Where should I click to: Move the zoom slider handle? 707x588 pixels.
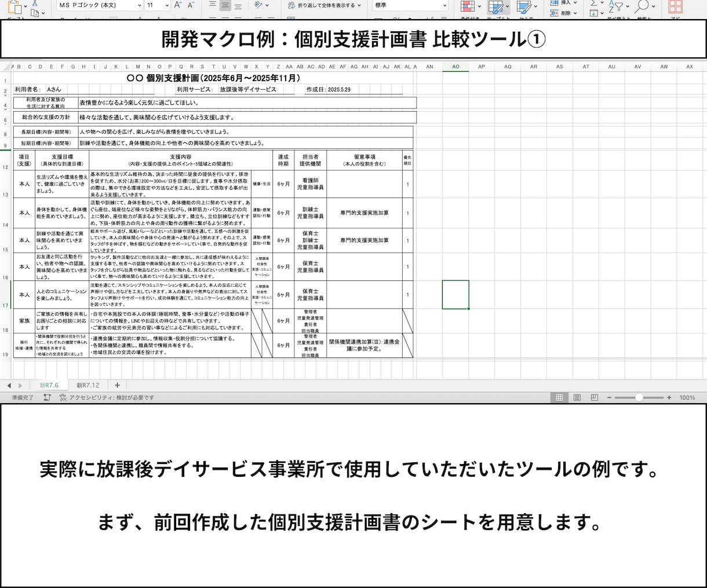[639, 397]
